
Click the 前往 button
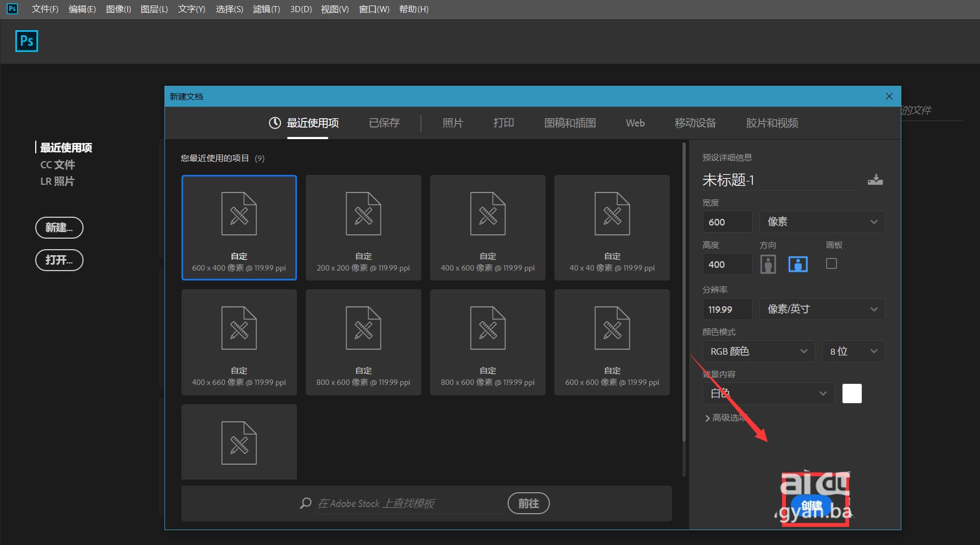coord(528,503)
